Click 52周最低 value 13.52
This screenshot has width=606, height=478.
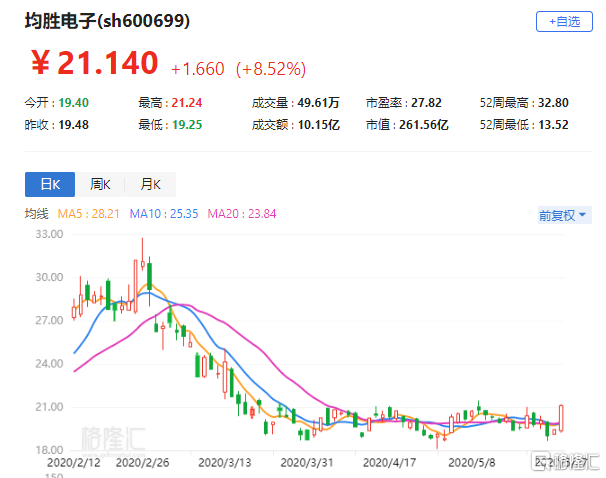pyautogui.click(x=553, y=125)
